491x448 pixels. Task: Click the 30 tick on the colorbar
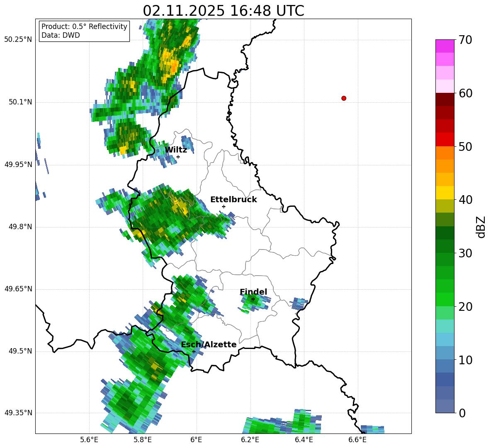point(465,253)
